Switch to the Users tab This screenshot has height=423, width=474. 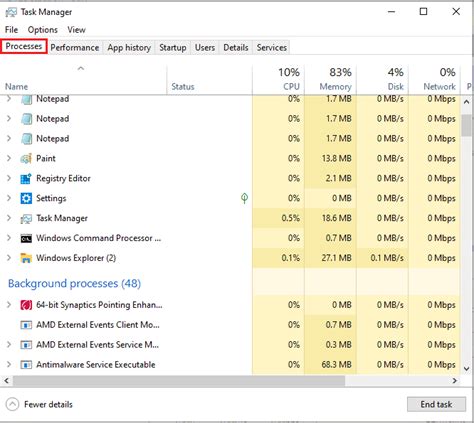pos(205,48)
